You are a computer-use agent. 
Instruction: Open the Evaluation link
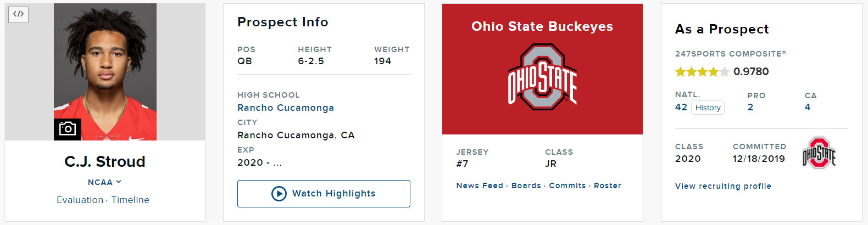(80, 200)
